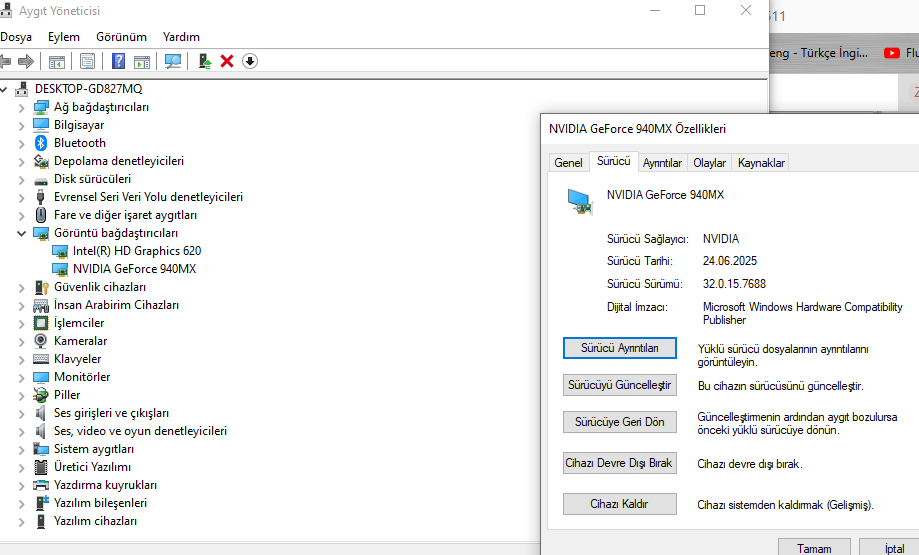The height and width of the screenshot is (555, 919).
Task: Click the Tamam button
Action: 814,548
